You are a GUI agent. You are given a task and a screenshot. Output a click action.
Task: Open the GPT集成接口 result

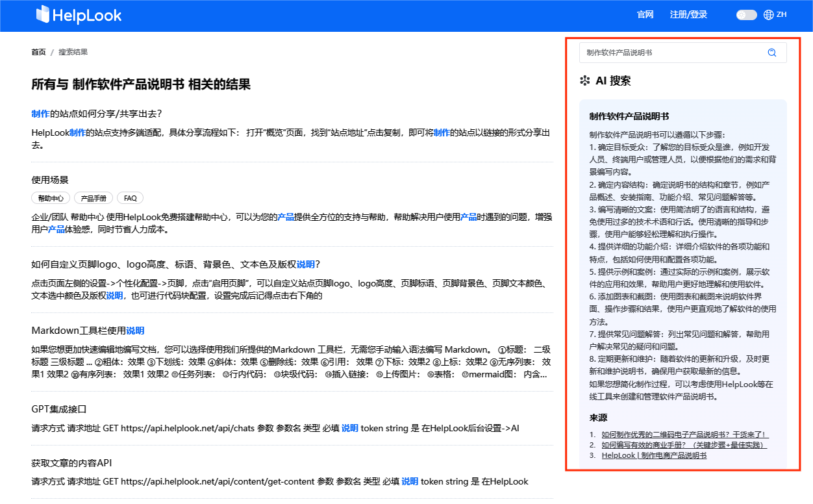click(59, 409)
